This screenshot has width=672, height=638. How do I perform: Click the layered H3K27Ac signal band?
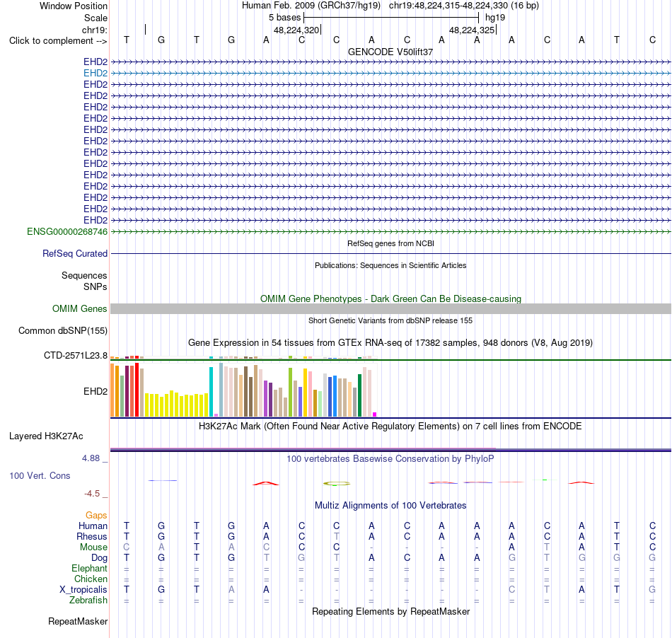tap(390, 450)
